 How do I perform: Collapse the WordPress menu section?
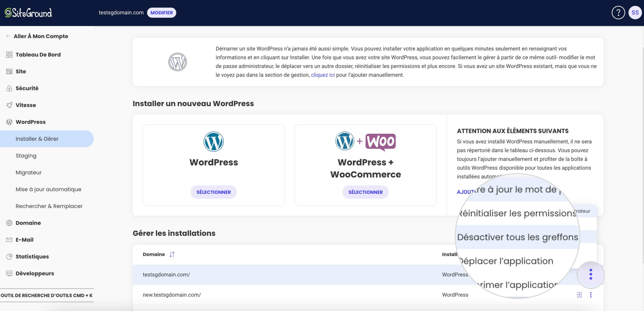(30, 122)
